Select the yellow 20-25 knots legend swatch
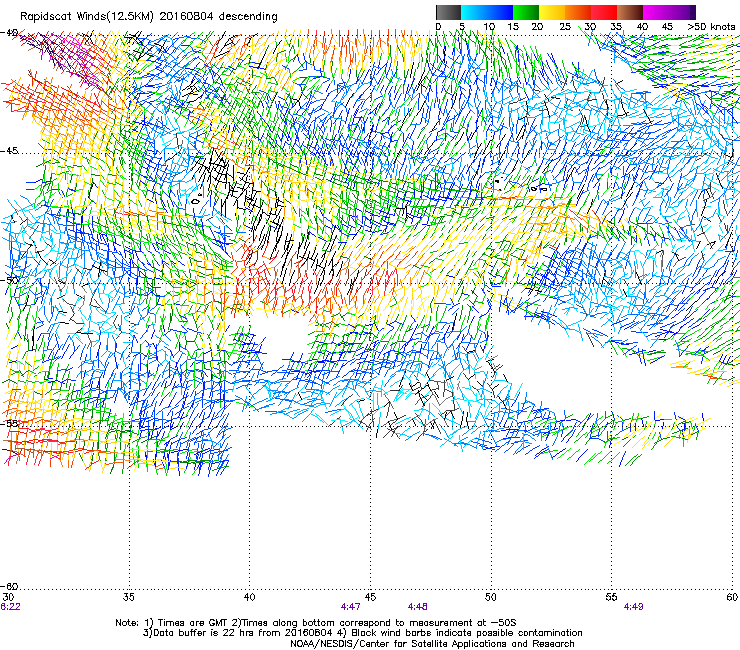This screenshot has width=740, height=650. [552, 12]
